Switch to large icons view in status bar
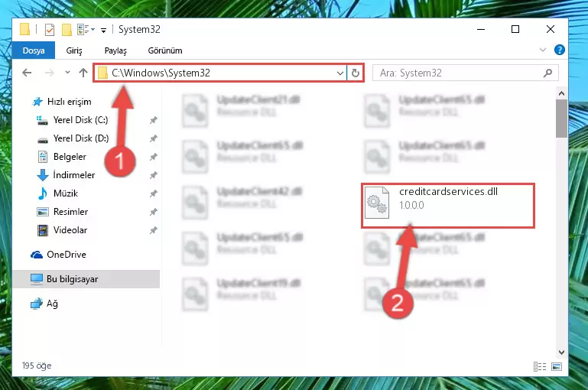The image size is (588, 390). point(557,366)
